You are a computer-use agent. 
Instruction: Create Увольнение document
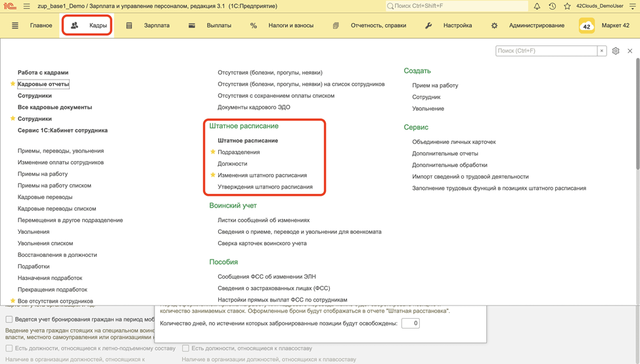(x=428, y=108)
